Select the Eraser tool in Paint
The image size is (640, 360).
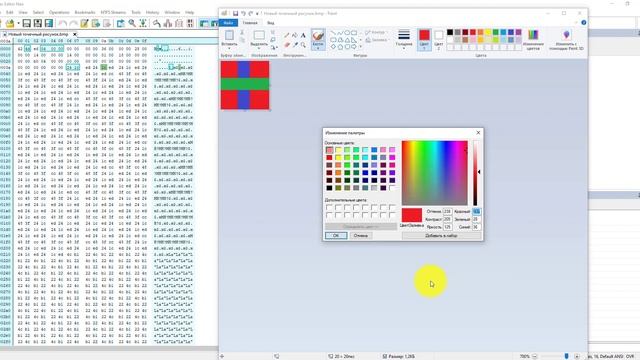point(287,44)
